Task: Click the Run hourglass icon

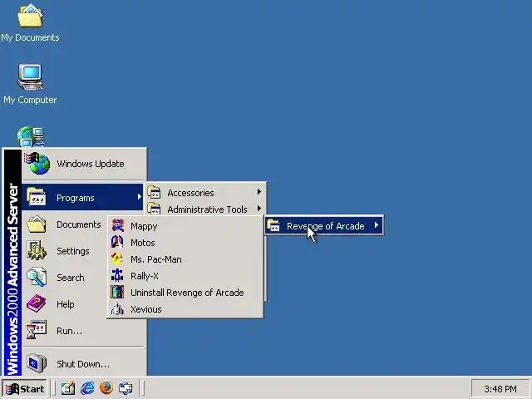Action: pyautogui.click(x=37, y=330)
